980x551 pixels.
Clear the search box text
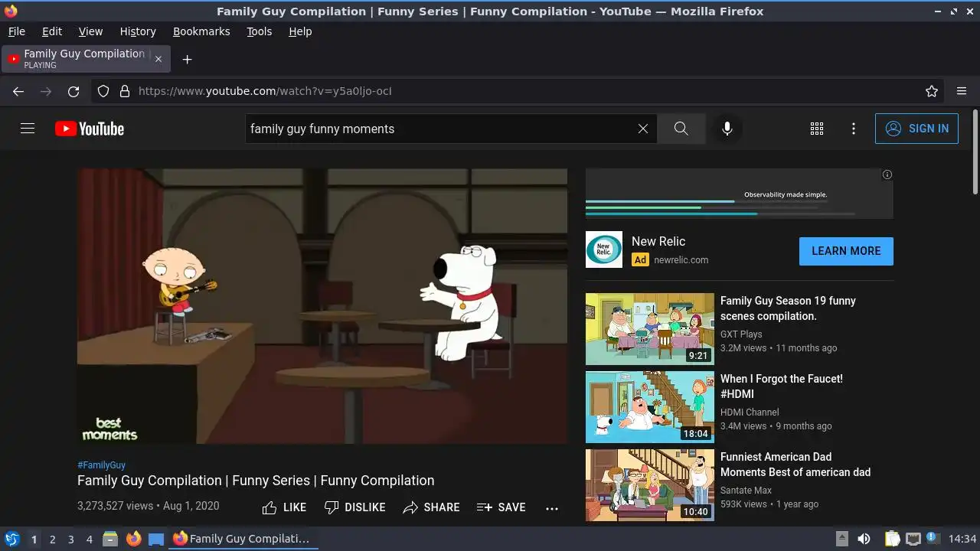[643, 129]
